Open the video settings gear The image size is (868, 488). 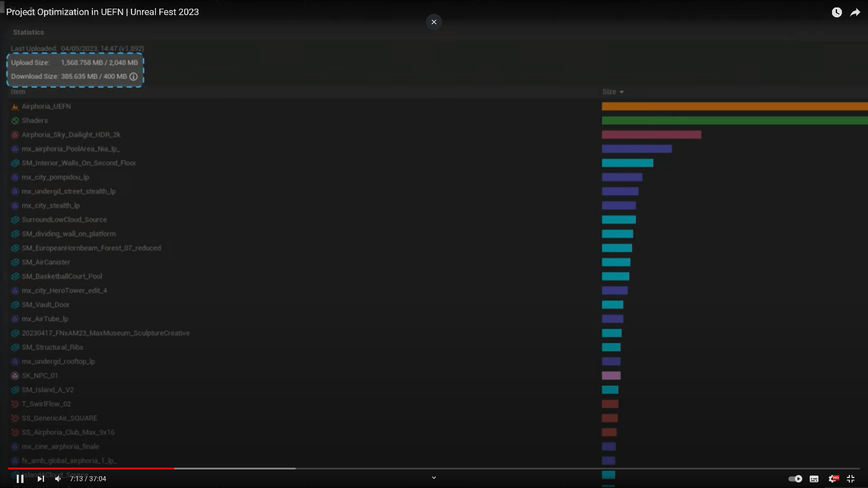[833, 479]
